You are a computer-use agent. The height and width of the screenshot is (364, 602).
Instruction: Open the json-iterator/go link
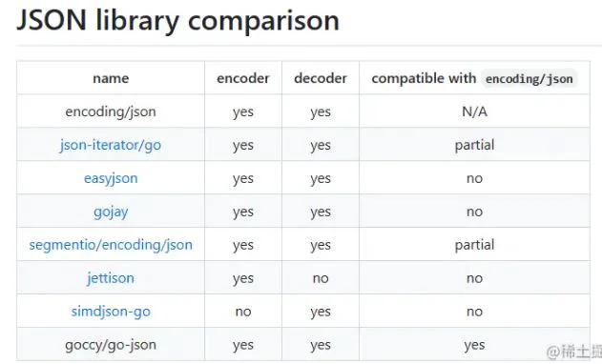point(111,145)
